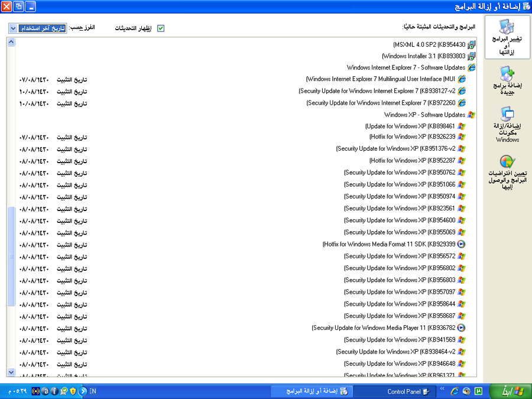Click icon of Security Update KB956802

[x=462, y=268]
